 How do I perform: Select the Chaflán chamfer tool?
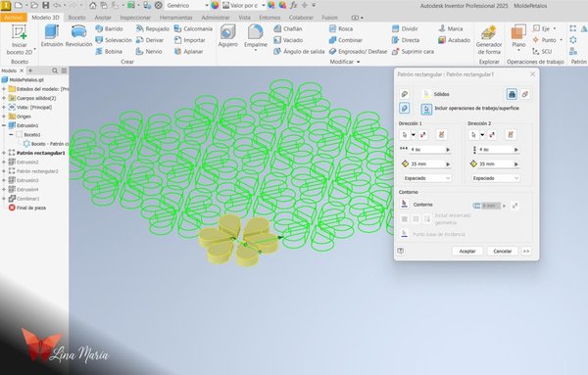tap(288, 28)
